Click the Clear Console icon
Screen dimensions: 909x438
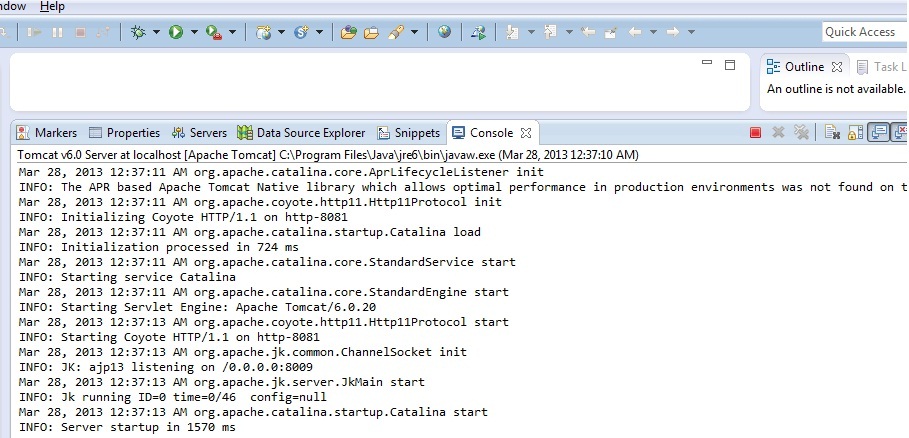click(832, 133)
